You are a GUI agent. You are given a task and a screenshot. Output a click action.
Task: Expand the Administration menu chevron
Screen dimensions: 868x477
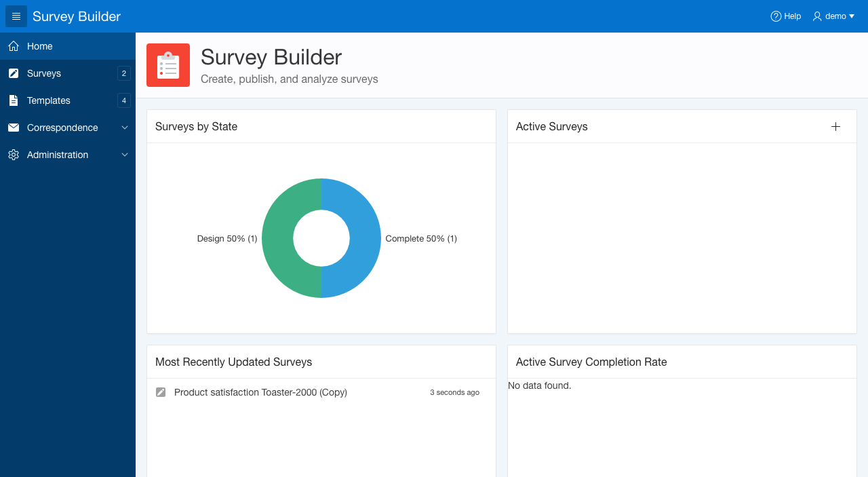tap(125, 155)
